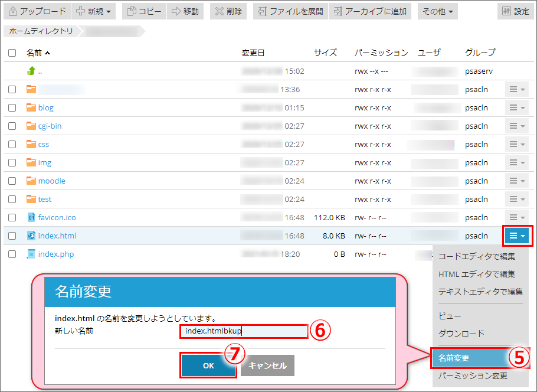This screenshot has width=537, height=392.
Task: Sort by 変更日 column header
Action: tap(253, 53)
